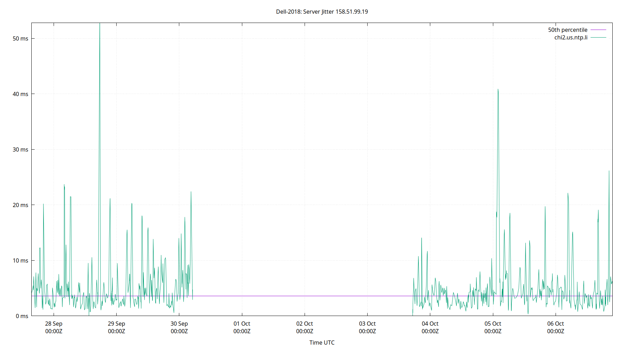
Task: Click the '40 ms' y-axis label
Action: click(21, 94)
